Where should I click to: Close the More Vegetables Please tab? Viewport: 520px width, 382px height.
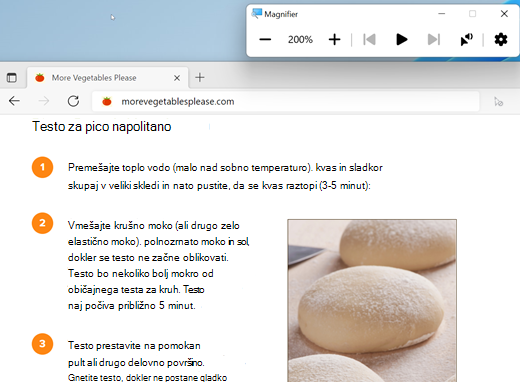coord(177,78)
